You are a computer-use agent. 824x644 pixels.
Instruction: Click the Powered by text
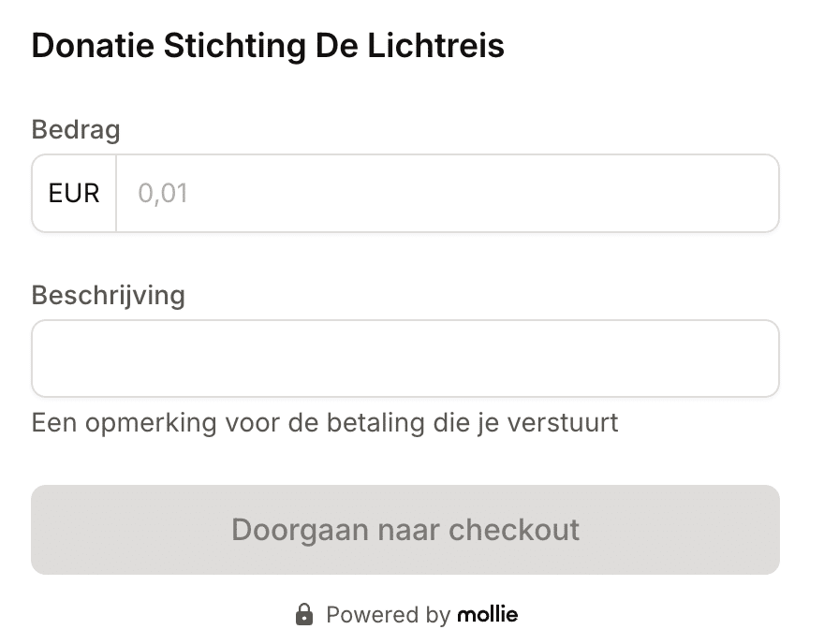[x=388, y=615]
